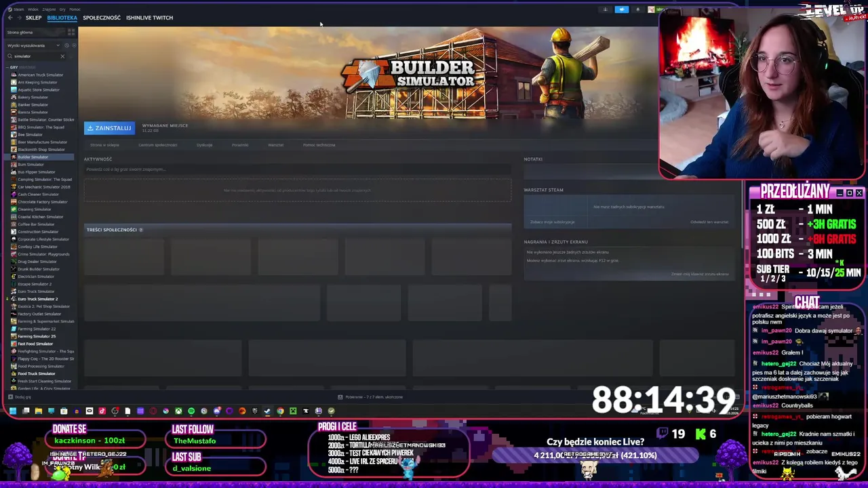Viewport: 868px width, 488px height.
Task: Open TikTok app from the taskbar
Action: pos(102,411)
